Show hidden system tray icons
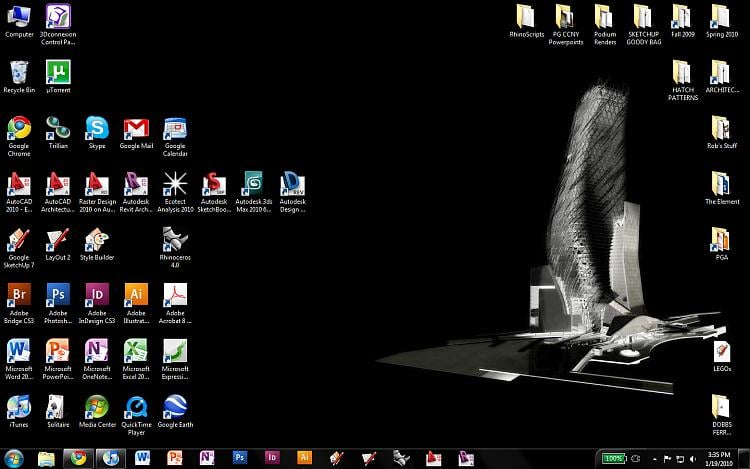This screenshot has height=469, width=750. click(x=654, y=459)
